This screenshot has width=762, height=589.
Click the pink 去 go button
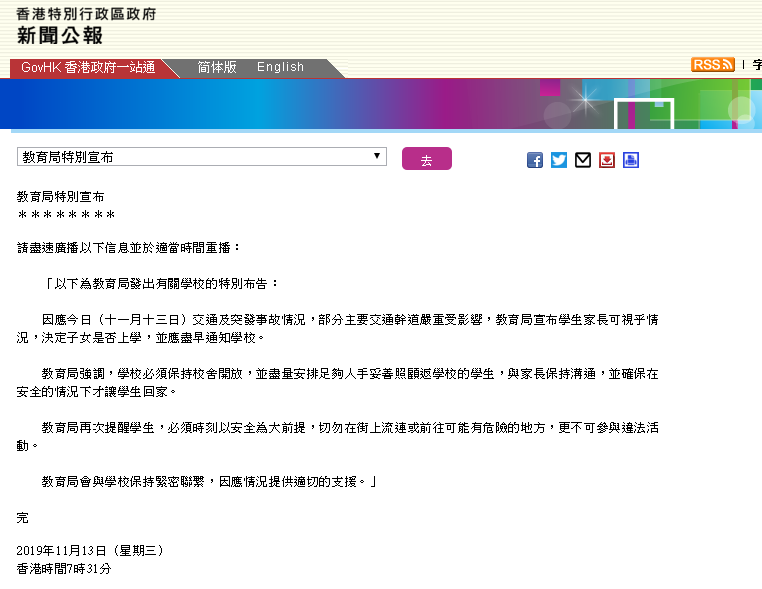click(427, 158)
